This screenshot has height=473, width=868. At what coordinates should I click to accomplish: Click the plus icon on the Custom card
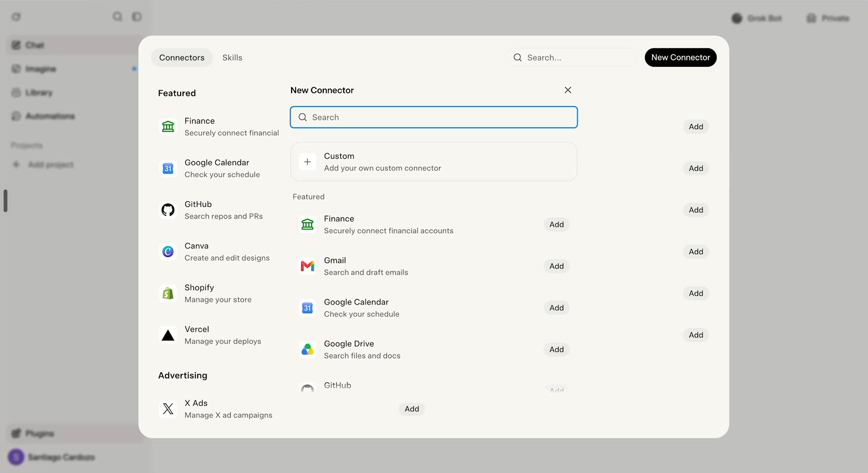[307, 162]
